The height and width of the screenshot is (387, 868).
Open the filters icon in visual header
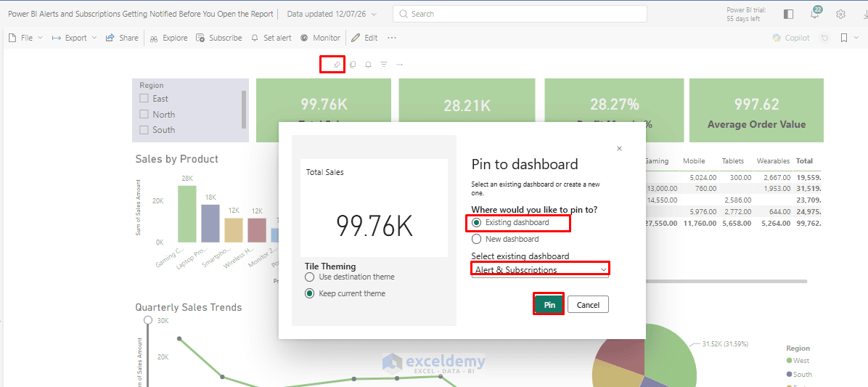(x=384, y=65)
